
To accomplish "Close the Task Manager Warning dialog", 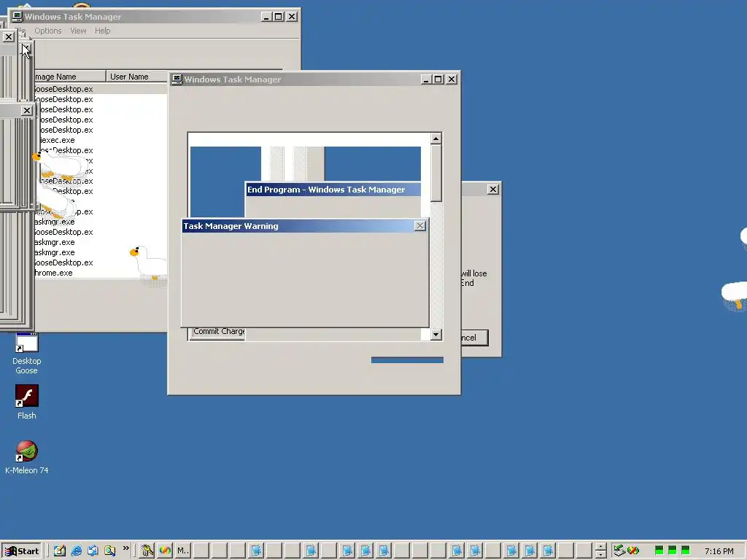I will tap(419, 226).
